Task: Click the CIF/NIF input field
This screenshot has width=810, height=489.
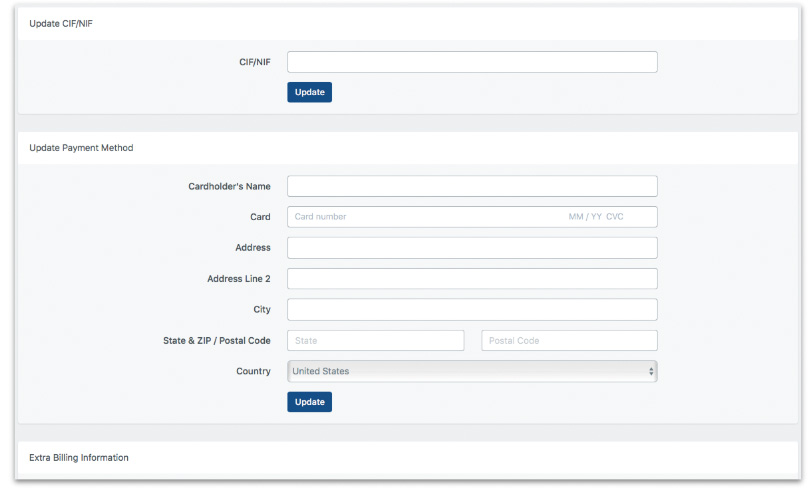Action: point(472,62)
